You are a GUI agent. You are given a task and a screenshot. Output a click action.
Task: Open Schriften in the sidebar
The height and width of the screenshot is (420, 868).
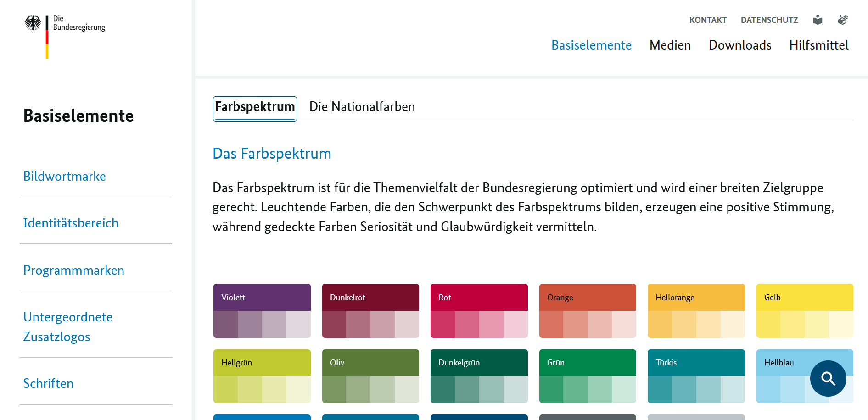48,383
